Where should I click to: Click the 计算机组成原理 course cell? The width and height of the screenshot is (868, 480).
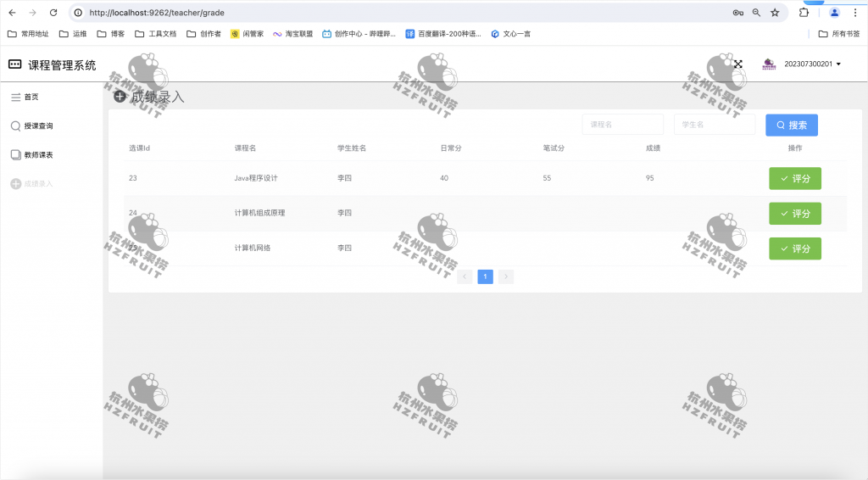click(259, 213)
